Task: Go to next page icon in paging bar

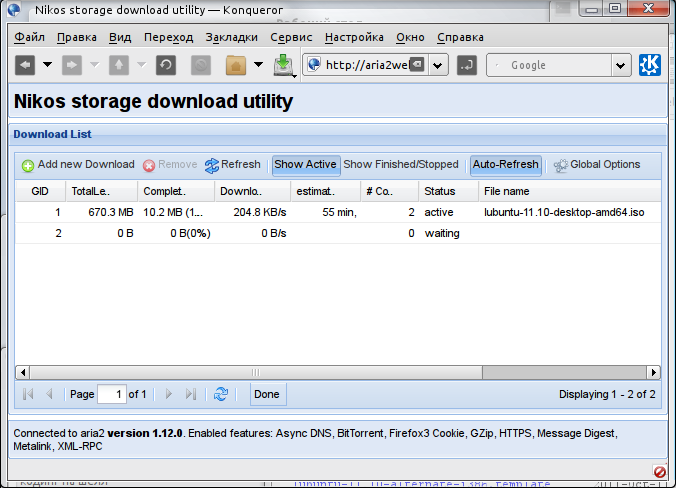Action: click(169, 394)
